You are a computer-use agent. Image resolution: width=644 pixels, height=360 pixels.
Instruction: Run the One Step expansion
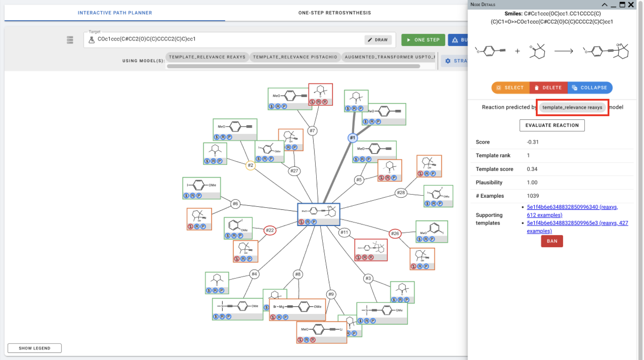click(423, 40)
